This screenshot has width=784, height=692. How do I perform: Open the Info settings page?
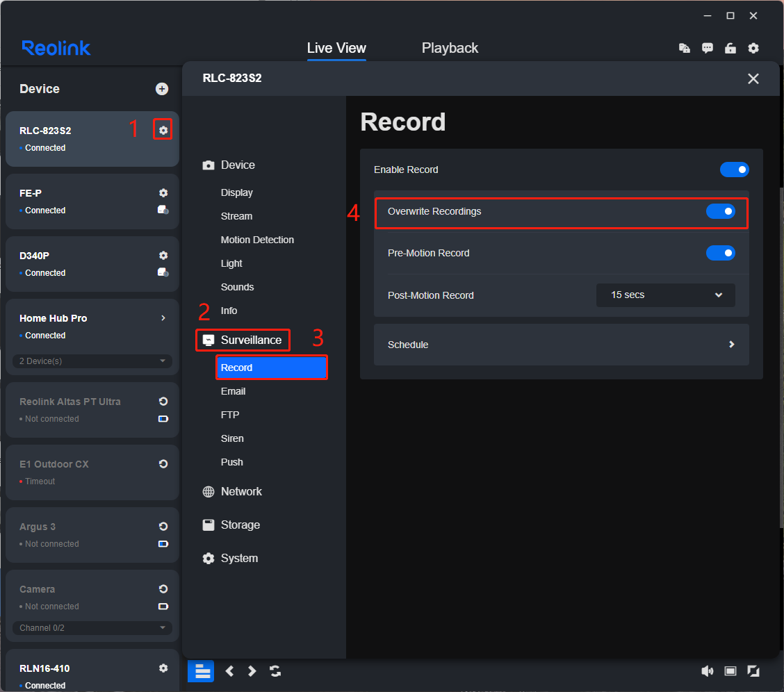(229, 311)
